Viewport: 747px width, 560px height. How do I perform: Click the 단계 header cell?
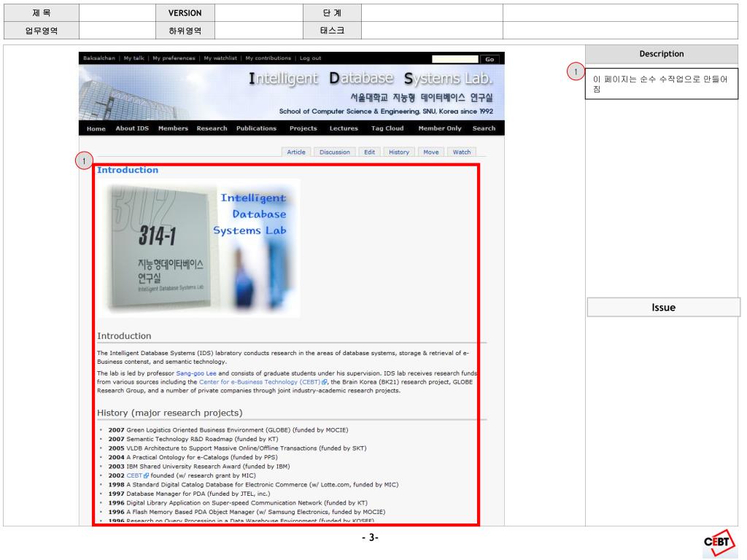coord(332,13)
